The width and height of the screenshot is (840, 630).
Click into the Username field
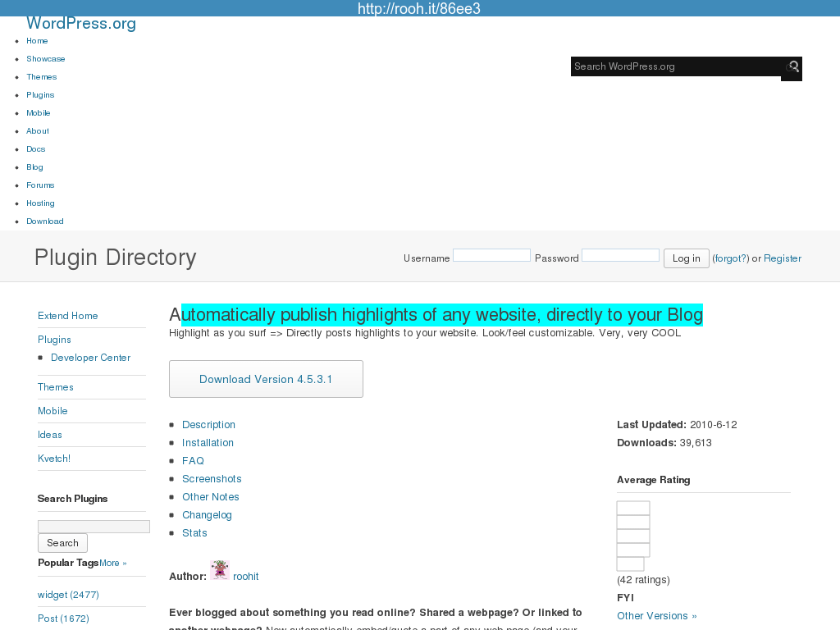(x=491, y=256)
